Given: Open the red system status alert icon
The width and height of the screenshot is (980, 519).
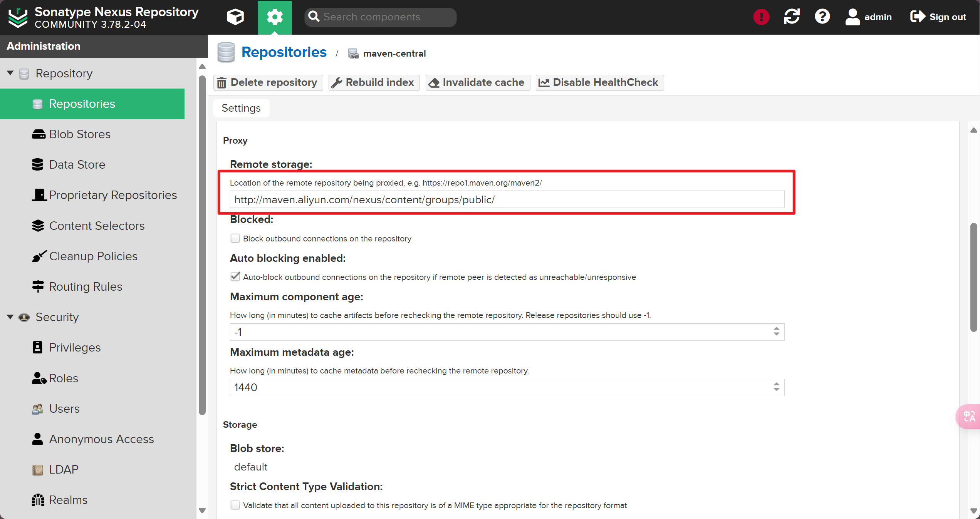Looking at the screenshot, I should 761,17.
